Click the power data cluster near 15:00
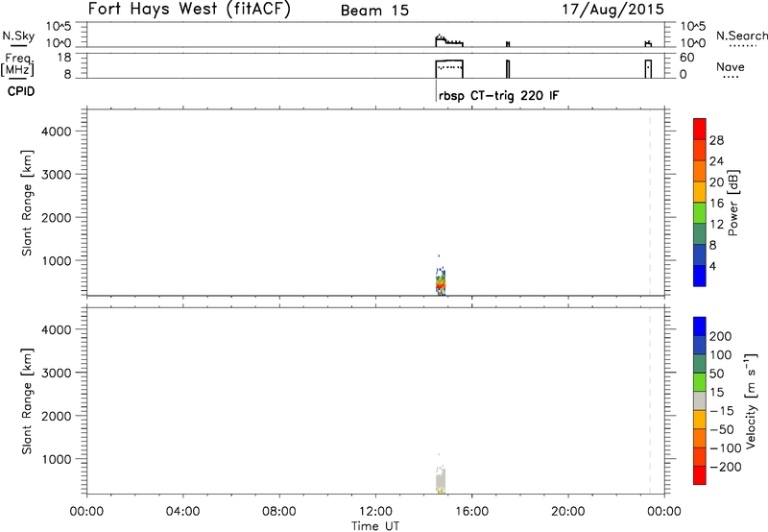This screenshot has height=532, width=768. pos(441,281)
